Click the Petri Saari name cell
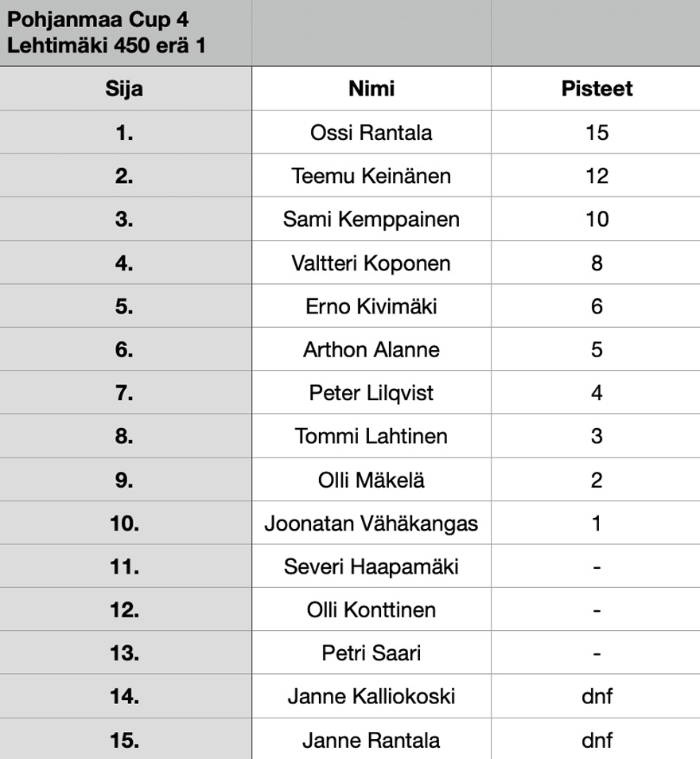700x759 pixels. [x=371, y=652]
